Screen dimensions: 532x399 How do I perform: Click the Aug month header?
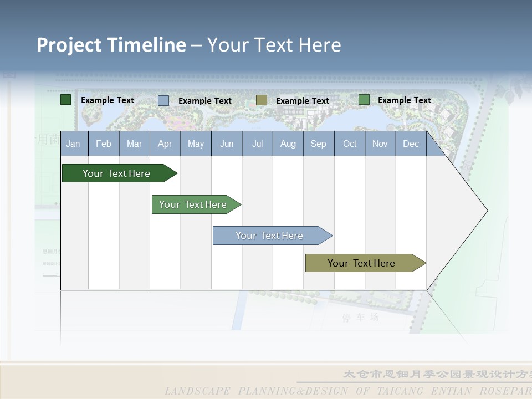point(288,144)
